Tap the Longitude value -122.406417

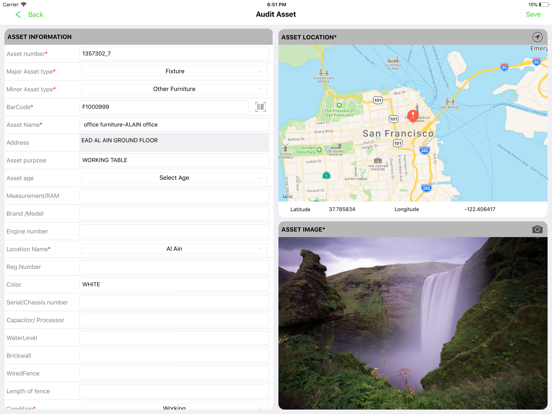(x=479, y=209)
